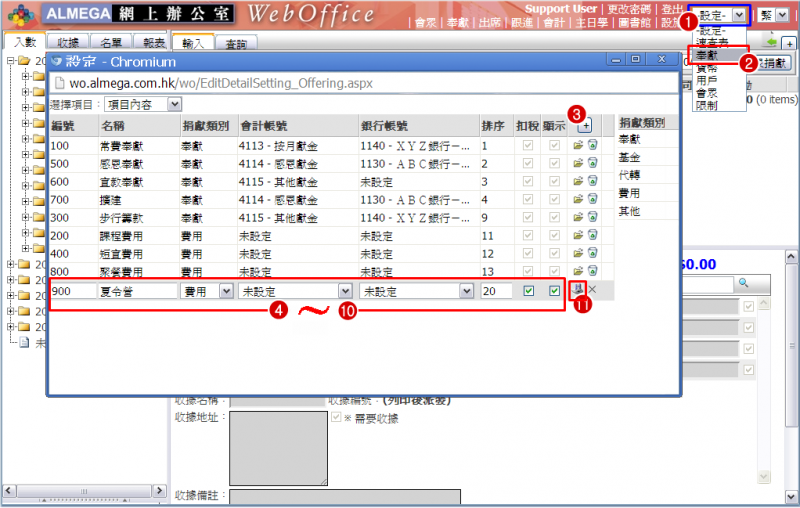Toggle the 需要收據 checkbox

click(336, 417)
